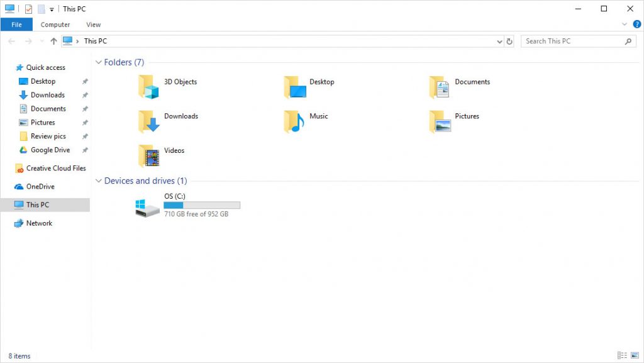Select Documents in Quick access
Viewport: 644px width, 363px height.
pyautogui.click(x=48, y=109)
